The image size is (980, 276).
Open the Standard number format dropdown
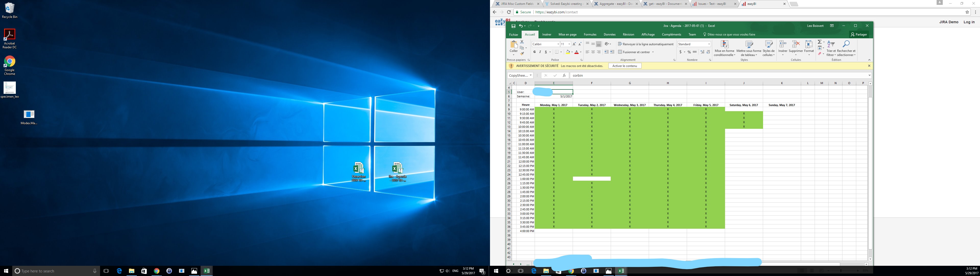pyautogui.click(x=709, y=44)
